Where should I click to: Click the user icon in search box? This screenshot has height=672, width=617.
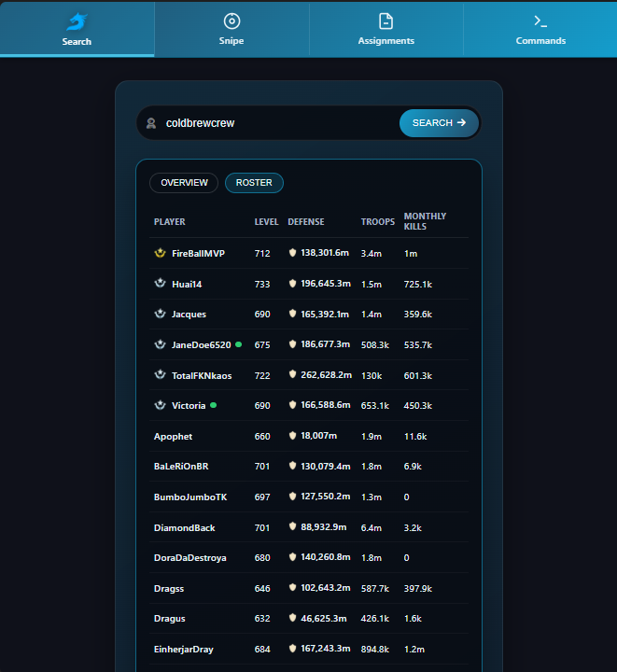tap(151, 123)
